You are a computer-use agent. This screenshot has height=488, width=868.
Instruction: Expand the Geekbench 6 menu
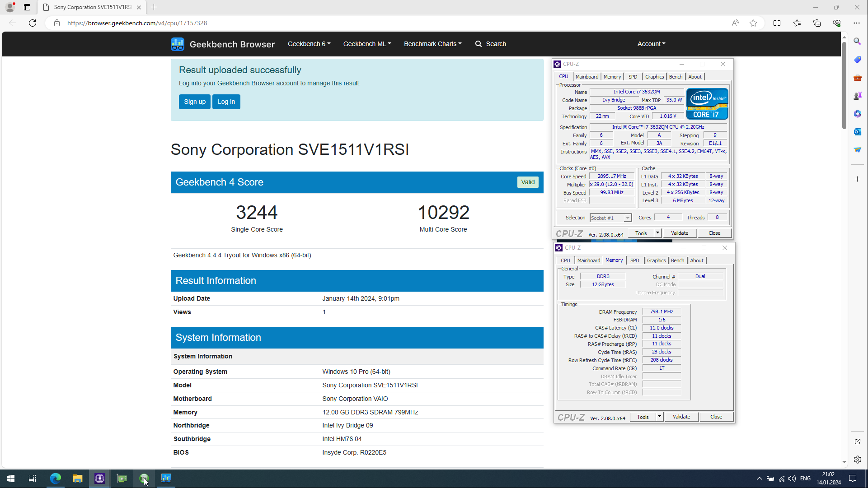[x=309, y=44]
